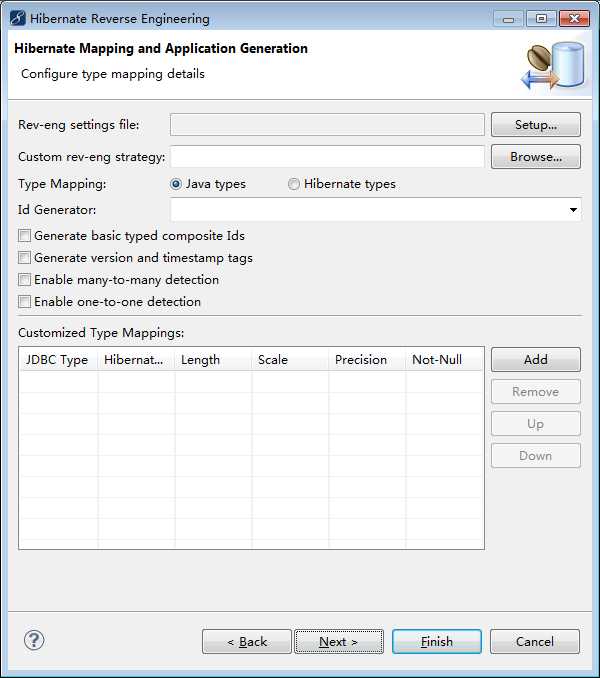Go Back to previous page
This screenshot has width=600, height=678.
[247, 642]
